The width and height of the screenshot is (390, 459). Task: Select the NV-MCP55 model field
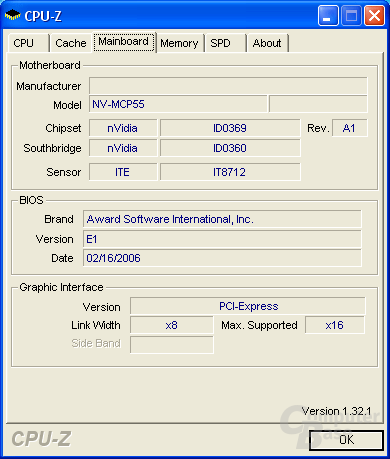click(x=178, y=104)
